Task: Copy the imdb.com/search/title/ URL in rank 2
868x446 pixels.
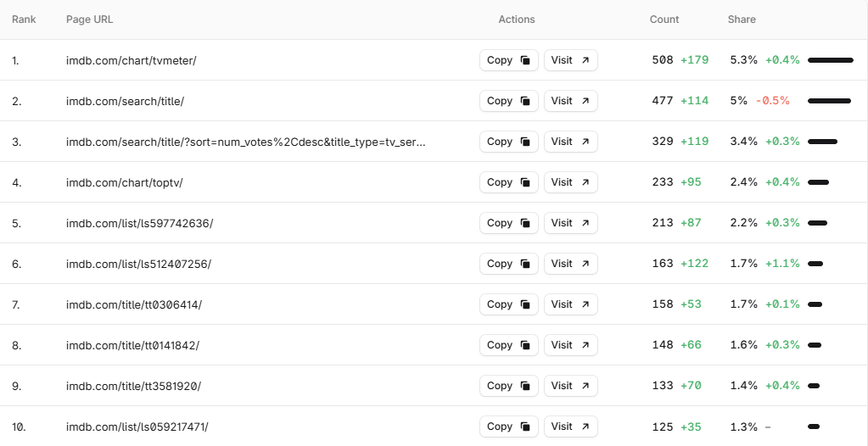Action: coord(509,101)
